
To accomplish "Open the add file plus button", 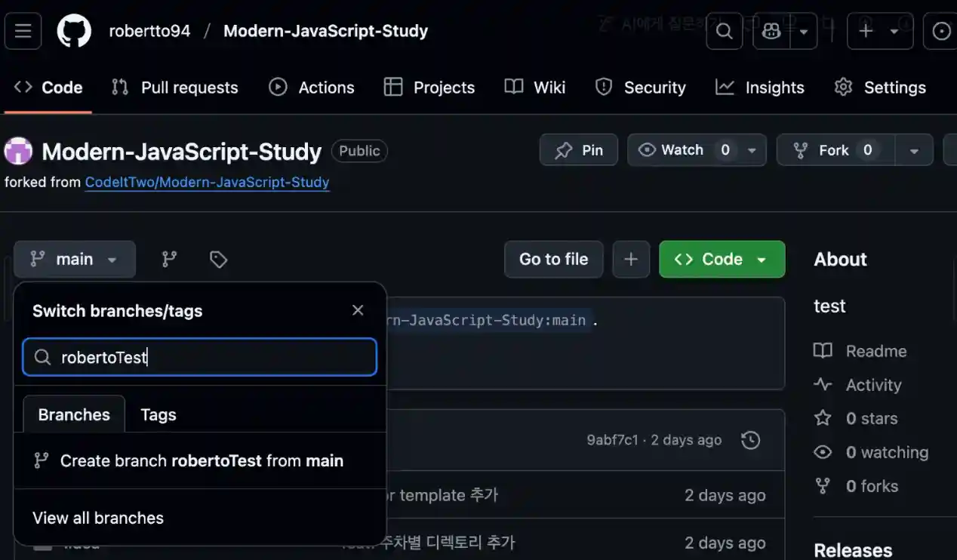I will click(631, 260).
